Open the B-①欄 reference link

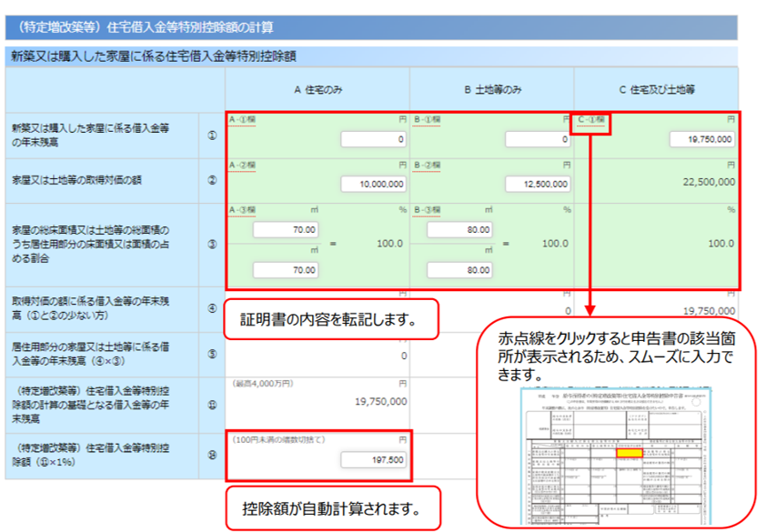pyautogui.click(x=428, y=120)
